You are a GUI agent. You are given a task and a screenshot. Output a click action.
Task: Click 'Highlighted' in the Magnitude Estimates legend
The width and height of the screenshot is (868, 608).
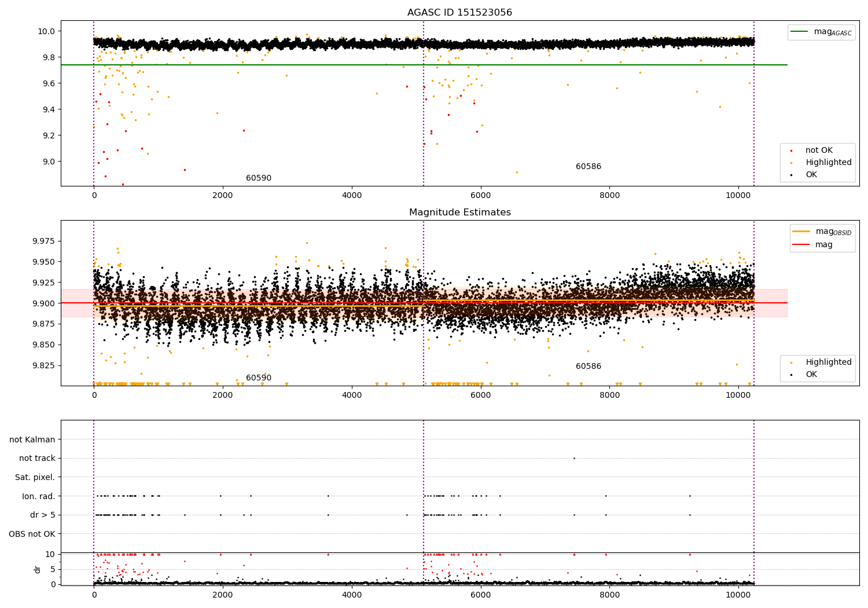click(x=829, y=362)
